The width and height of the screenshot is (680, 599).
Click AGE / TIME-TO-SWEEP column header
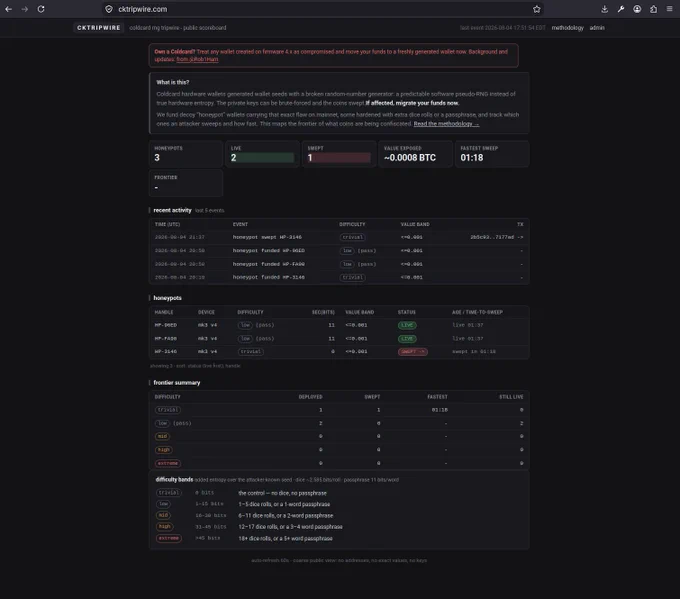477,312
